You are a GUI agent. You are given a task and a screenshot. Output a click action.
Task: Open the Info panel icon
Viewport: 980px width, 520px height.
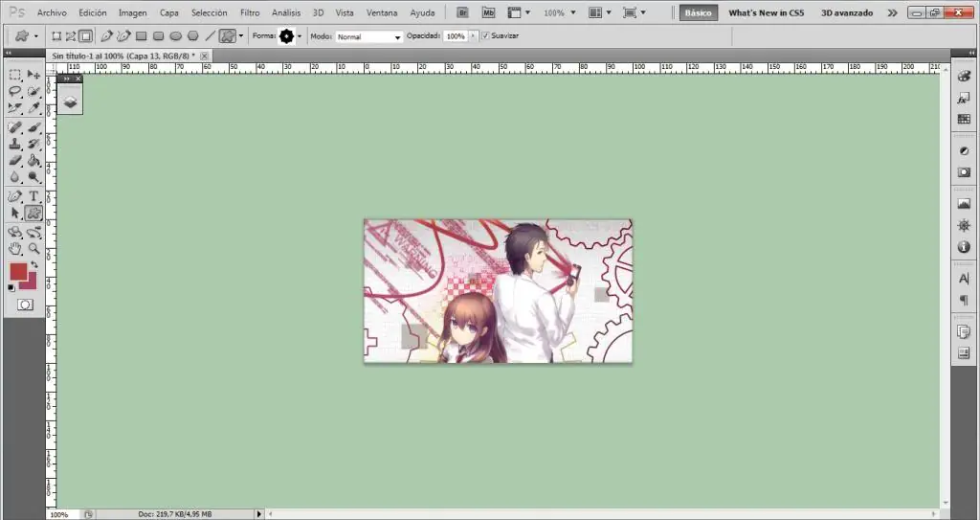964,247
